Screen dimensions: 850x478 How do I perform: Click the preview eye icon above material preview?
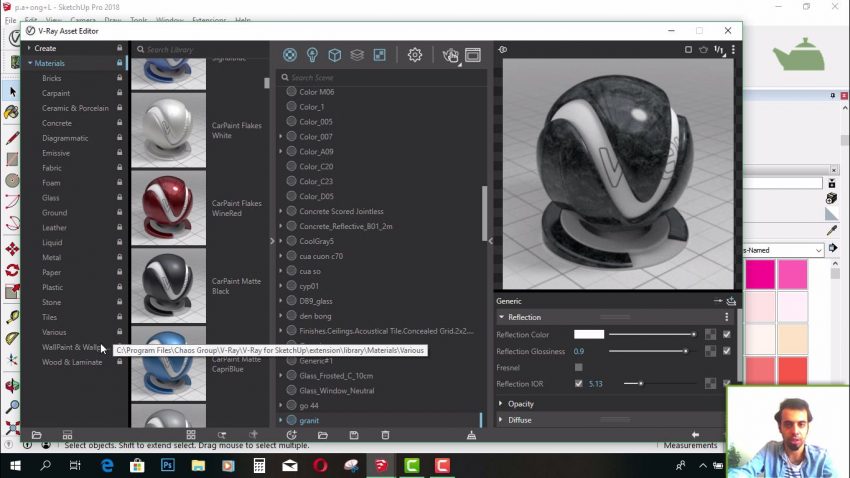(x=503, y=49)
